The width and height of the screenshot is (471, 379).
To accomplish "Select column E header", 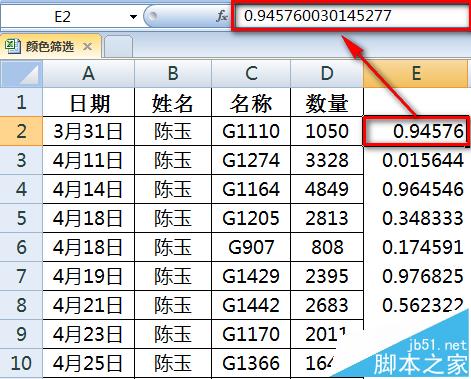I will point(416,73).
